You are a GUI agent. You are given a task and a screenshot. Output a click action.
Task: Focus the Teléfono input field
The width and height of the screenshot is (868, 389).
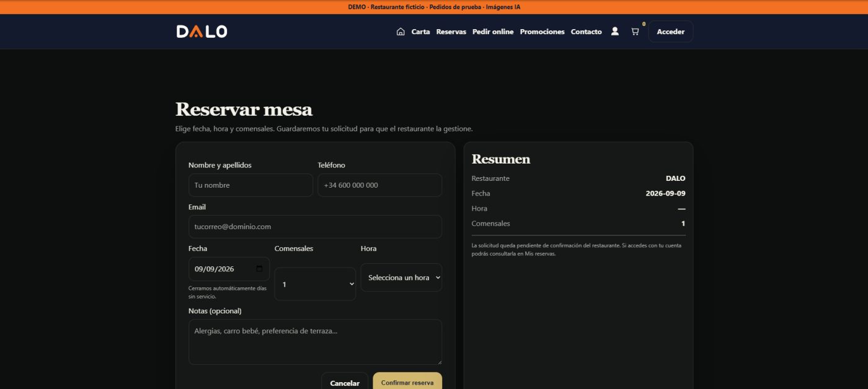[379, 185]
